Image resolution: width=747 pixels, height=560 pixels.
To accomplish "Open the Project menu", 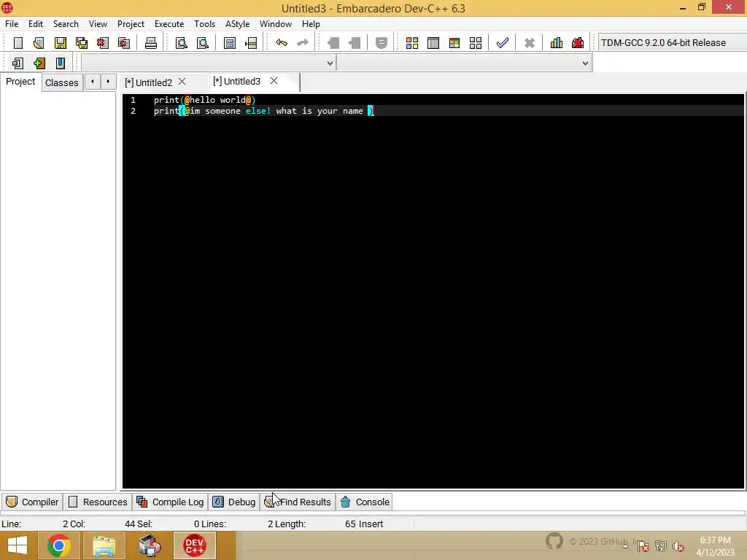I will click(x=131, y=24).
